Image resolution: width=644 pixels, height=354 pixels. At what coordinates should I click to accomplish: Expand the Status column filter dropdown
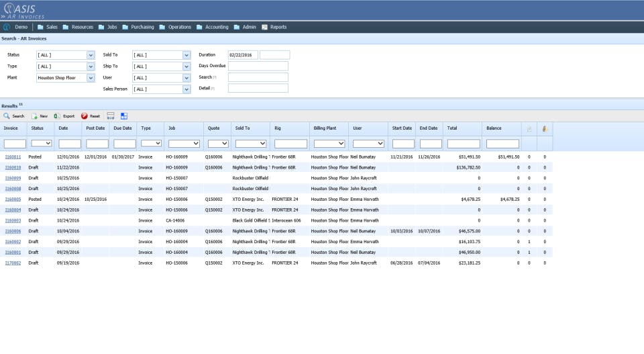pyautogui.click(x=42, y=143)
